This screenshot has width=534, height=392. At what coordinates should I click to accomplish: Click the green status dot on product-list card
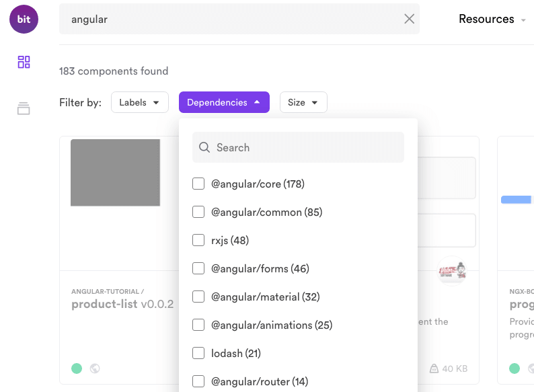77,368
